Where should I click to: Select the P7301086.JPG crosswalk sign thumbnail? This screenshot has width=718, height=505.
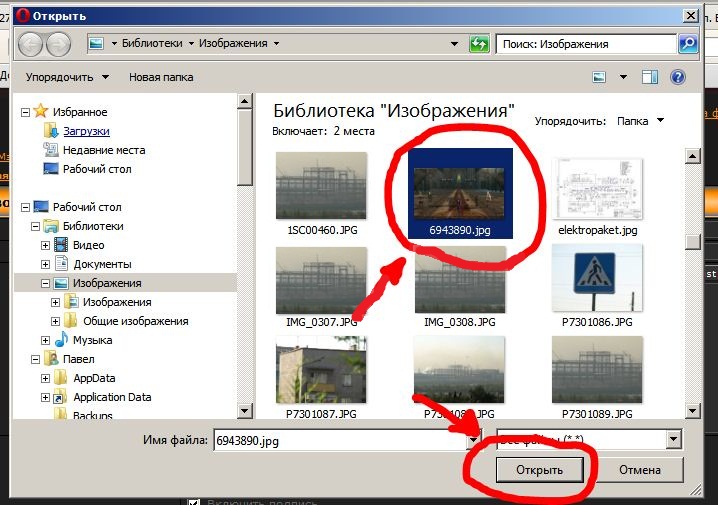pyautogui.click(x=598, y=278)
